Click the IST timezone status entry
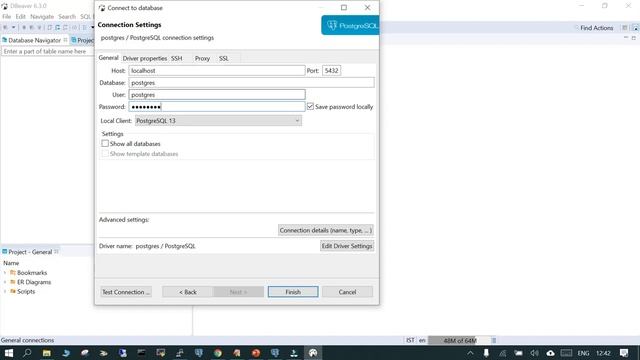This screenshot has height=360, width=640. (x=410, y=340)
